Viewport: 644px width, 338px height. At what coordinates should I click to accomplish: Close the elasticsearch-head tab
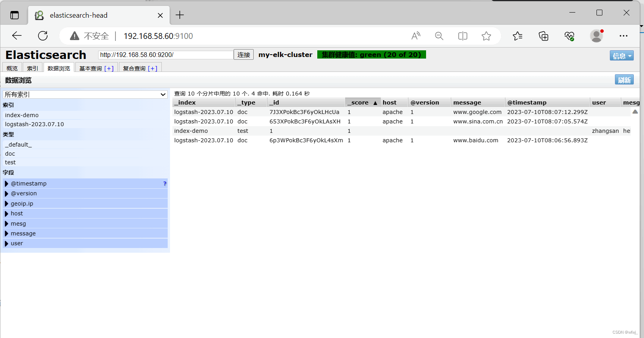[160, 15]
